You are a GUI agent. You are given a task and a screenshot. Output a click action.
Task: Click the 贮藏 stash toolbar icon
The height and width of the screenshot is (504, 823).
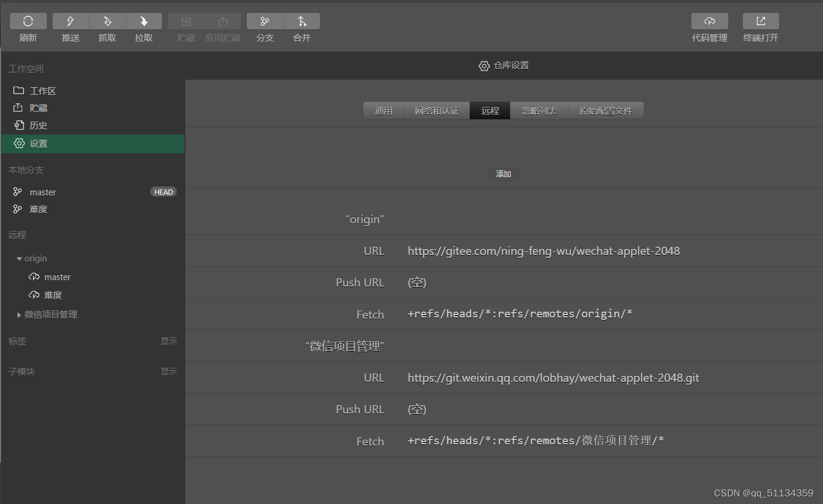[186, 21]
